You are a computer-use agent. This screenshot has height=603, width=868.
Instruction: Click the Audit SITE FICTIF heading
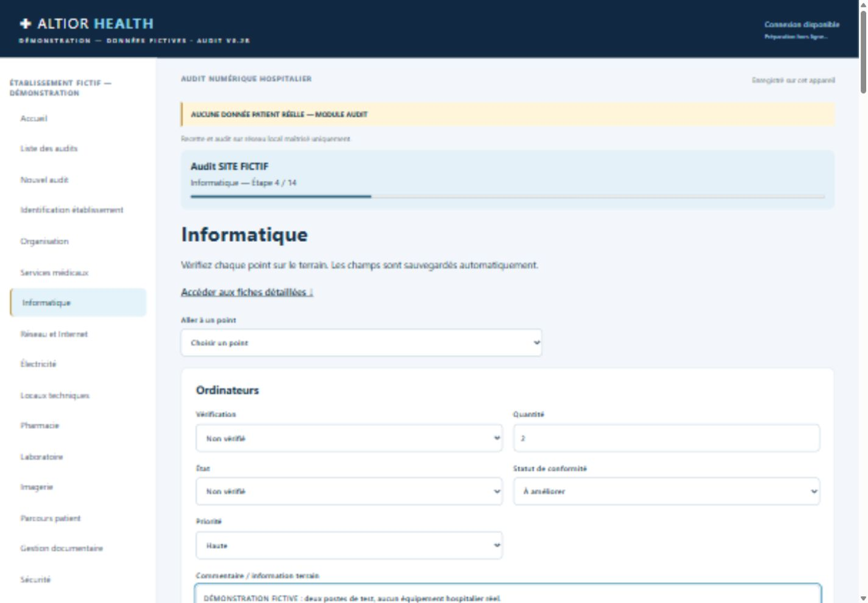pos(230,166)
